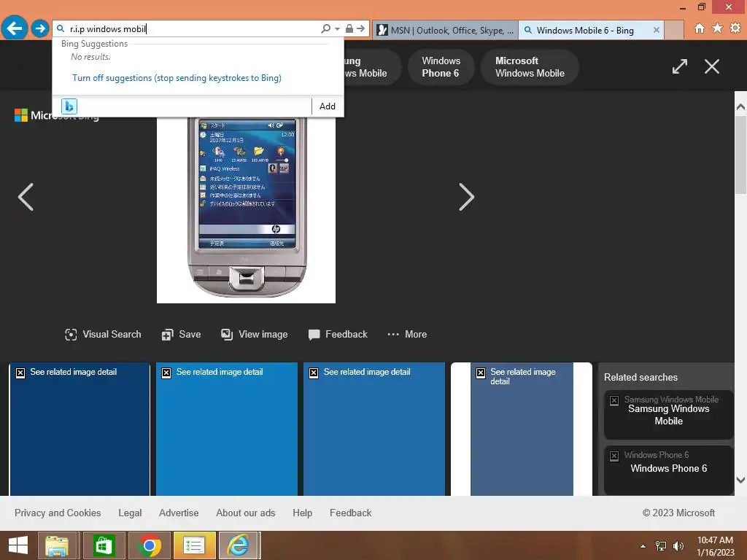This screenshot has height=560, width=747.
Task: Open the address bar search dropdown arrow
Action: tap(337, 29)
